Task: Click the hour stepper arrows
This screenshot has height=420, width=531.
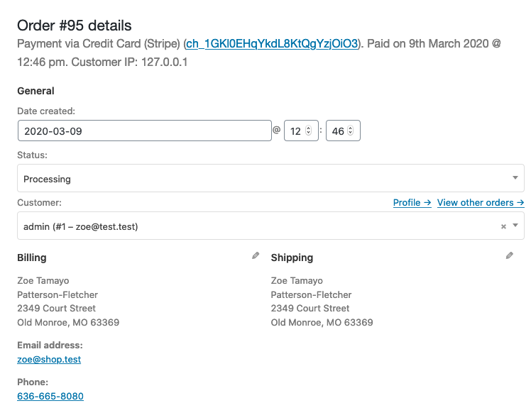Action: click(x=309, y=131)
